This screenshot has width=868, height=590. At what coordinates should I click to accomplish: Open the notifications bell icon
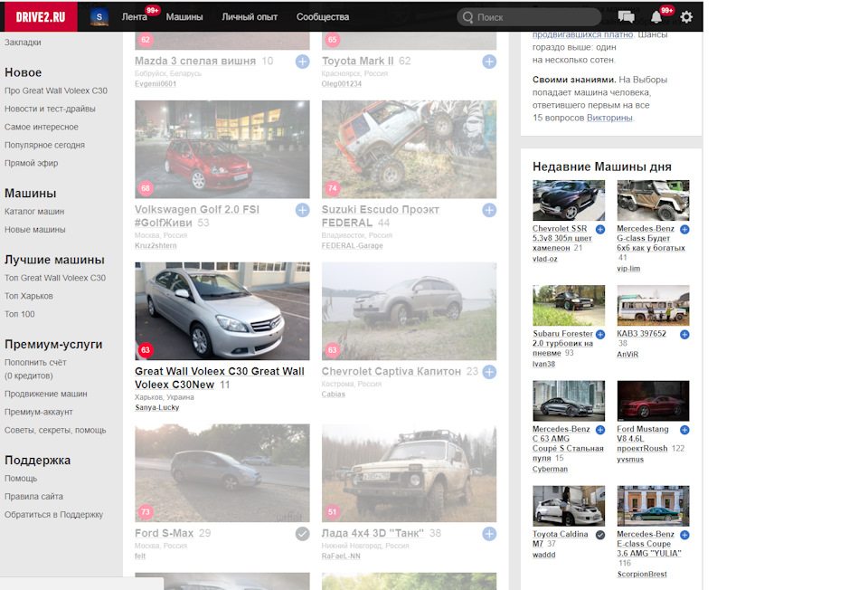point(656,17)
